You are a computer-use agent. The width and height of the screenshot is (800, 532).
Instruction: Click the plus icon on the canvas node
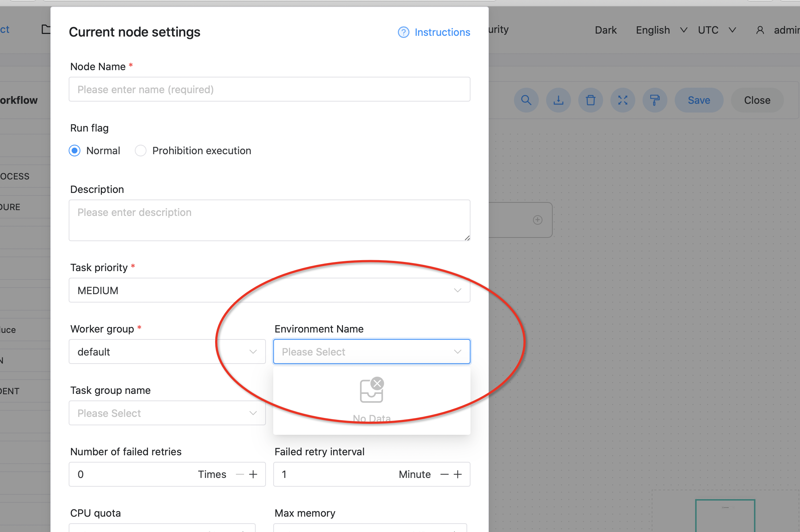(537, 220)
